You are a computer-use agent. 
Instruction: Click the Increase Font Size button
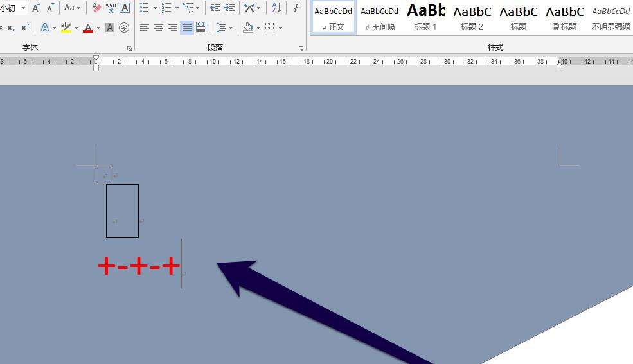click(x=36, y=8)
